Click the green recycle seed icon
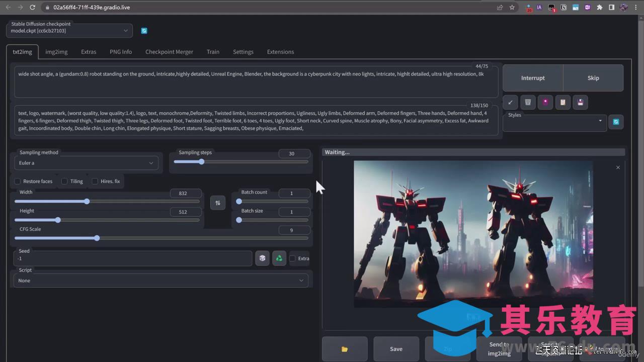The image size is (644, 362). point(279,258)
